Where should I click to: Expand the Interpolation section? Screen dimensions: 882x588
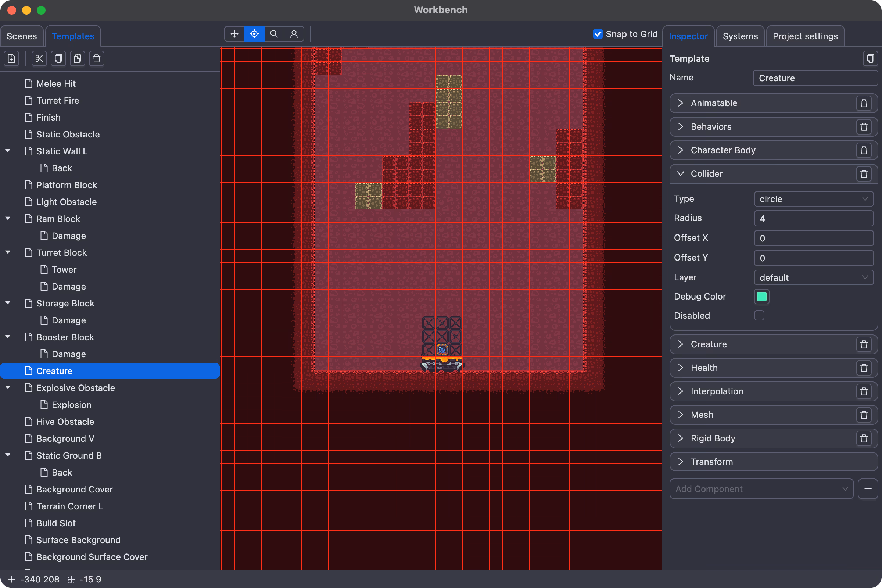[681, 391]
